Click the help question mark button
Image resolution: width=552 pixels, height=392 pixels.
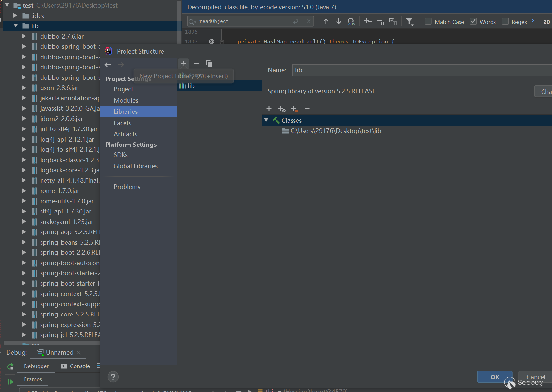[113, 377]
